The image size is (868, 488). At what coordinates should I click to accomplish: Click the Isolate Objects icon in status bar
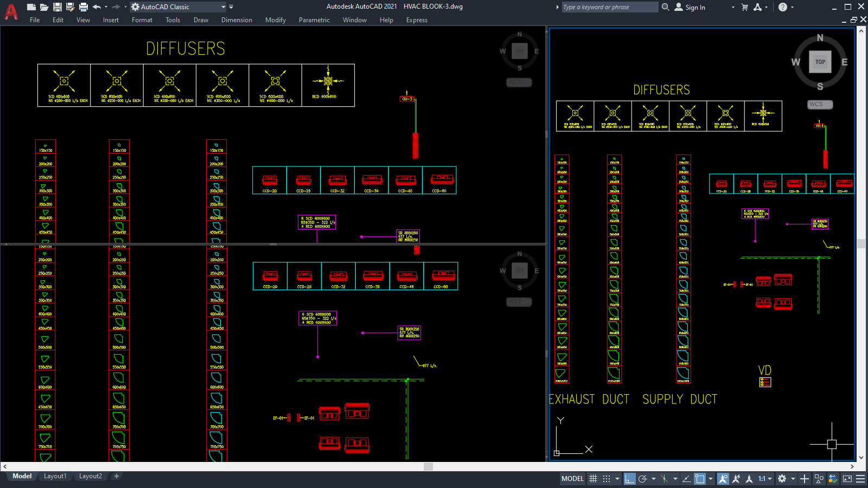[818, 479]
